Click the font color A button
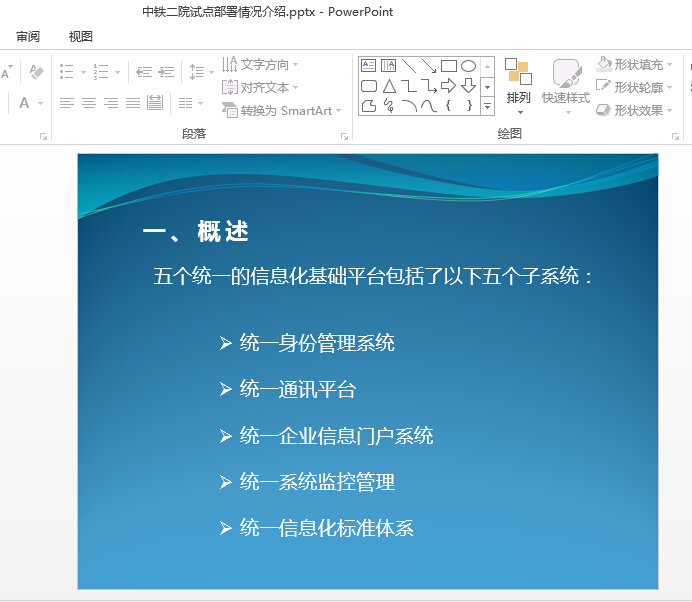The height and width of the screenshot is (602, 692). (x=24, y=103)
